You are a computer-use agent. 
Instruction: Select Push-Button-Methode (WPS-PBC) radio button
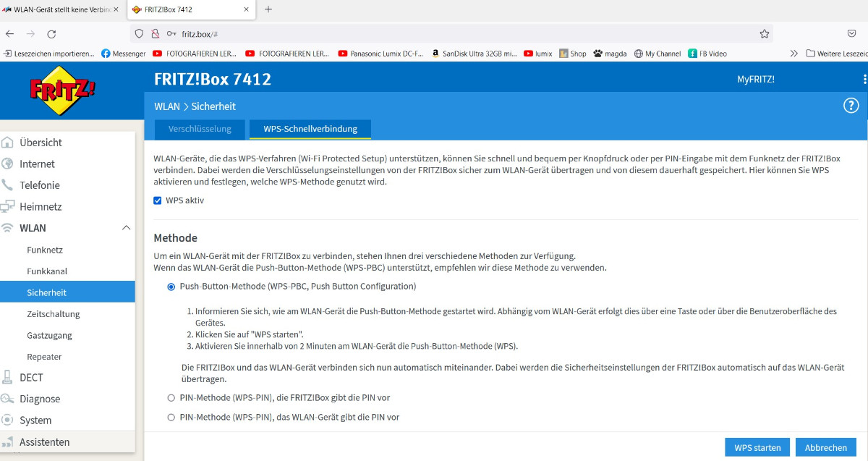[171, 287]
